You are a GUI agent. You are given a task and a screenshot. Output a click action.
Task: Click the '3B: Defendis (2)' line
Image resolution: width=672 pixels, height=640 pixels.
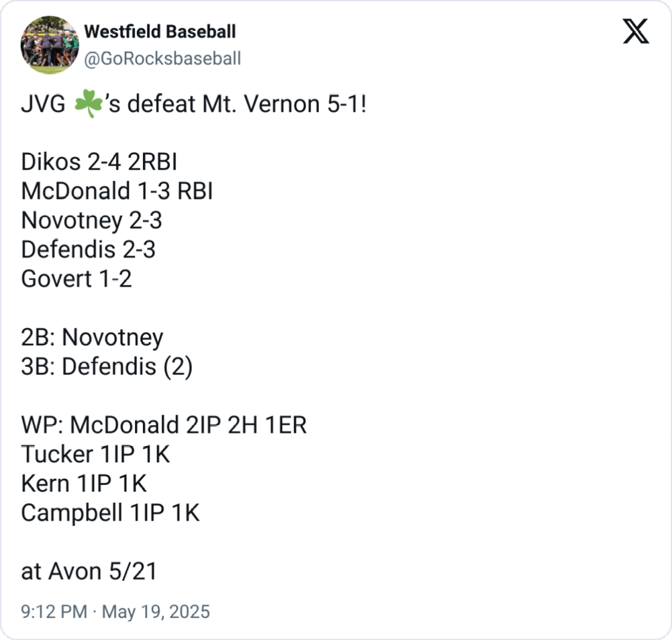point(107,366)
